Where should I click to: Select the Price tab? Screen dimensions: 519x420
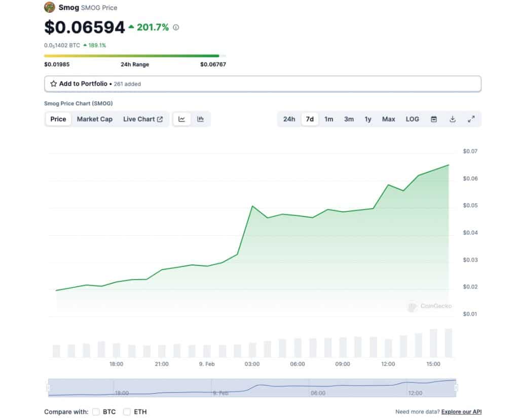point(58,119)
